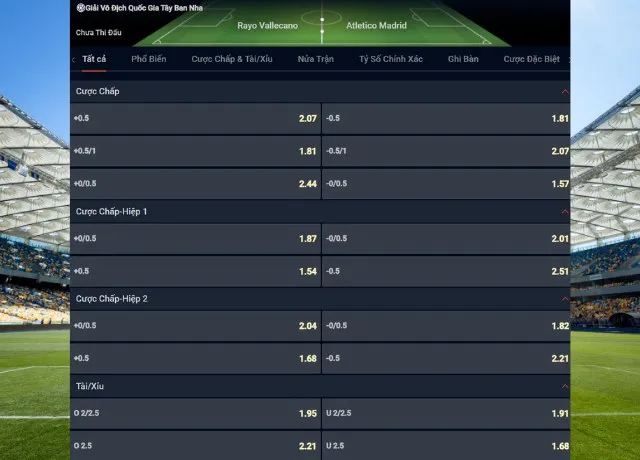Viewport: 640px width, 460px height.
Task: Collapse the Cược Chấp-Hiệp 1 section
Action: tap(565, 212)
